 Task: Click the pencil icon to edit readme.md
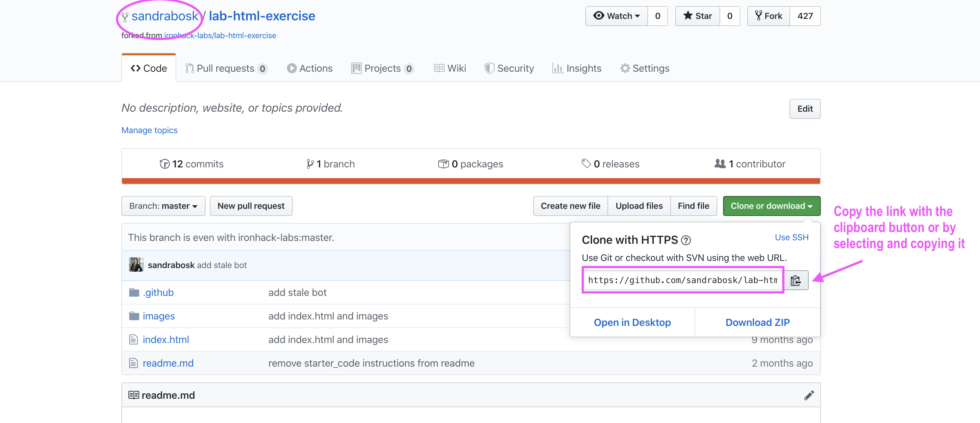click(809, 395)
